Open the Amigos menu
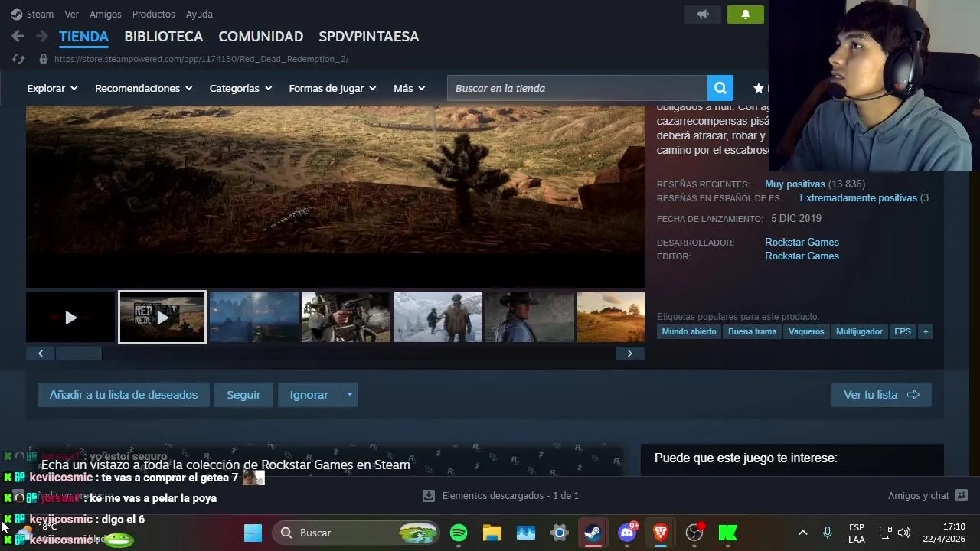The width and height of the screenshot is (980, 551). pos(105,14)
